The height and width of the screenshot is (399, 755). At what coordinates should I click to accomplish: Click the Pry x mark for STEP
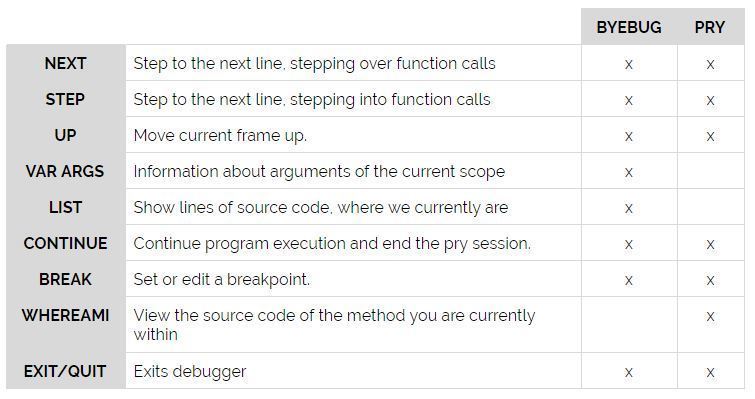point(710,100)
